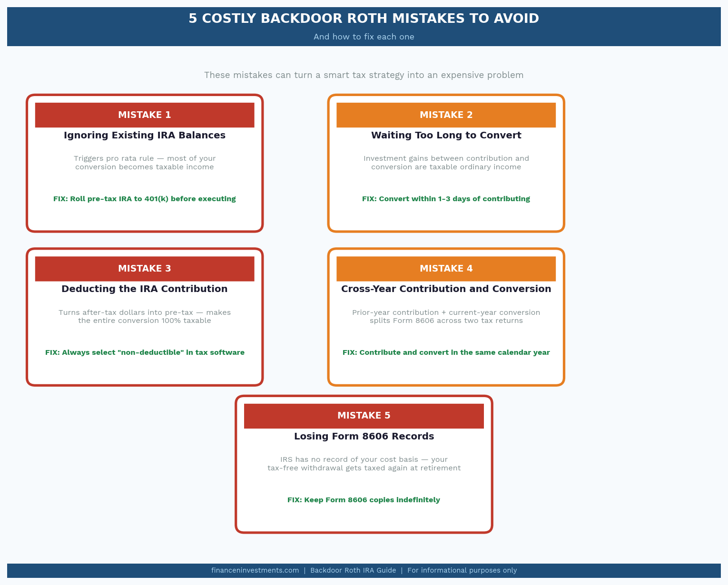This screenshot has height=585, width=728.
Task: Click the MISTAKE 3 red banner
Action: (145, 269)
